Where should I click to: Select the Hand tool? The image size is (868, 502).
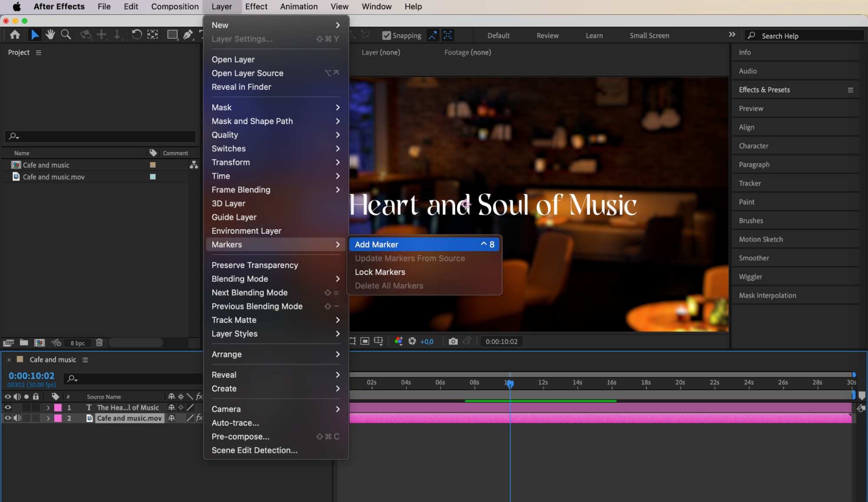tap(50, 35)
